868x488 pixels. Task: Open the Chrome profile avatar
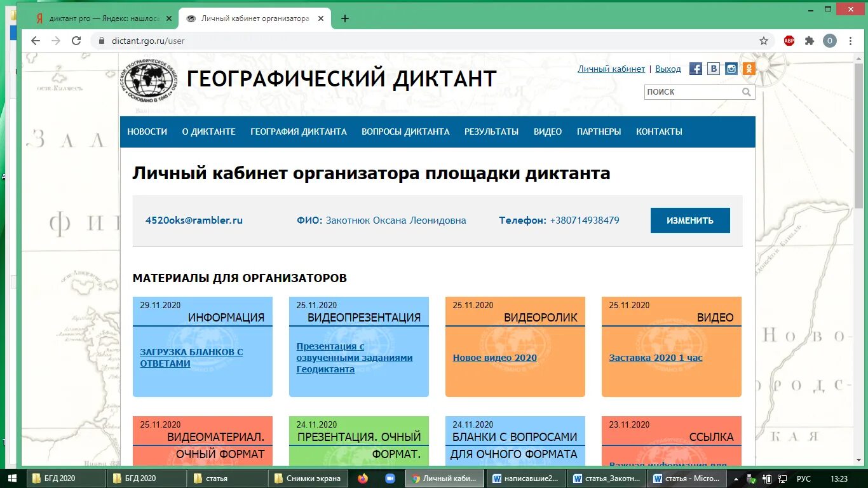pos(830,41)
